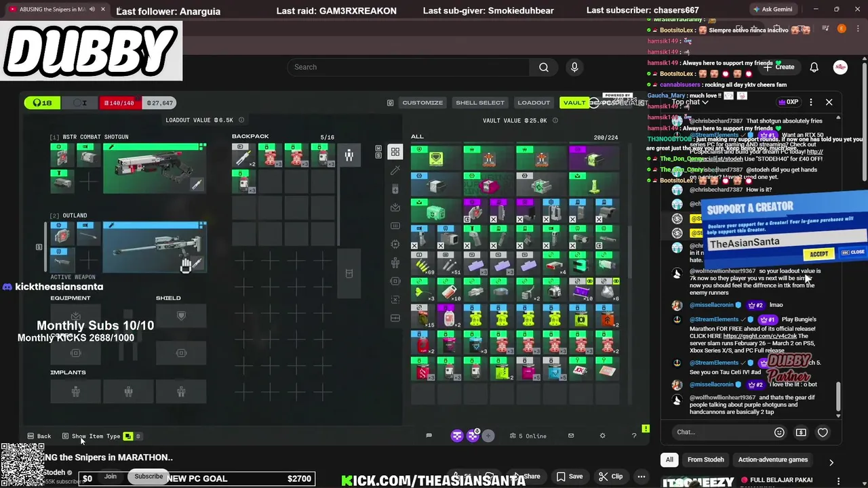Screen dimensions: 868x488
Task: Click the add squad member plus icon
Action: (x=488, y=436)
